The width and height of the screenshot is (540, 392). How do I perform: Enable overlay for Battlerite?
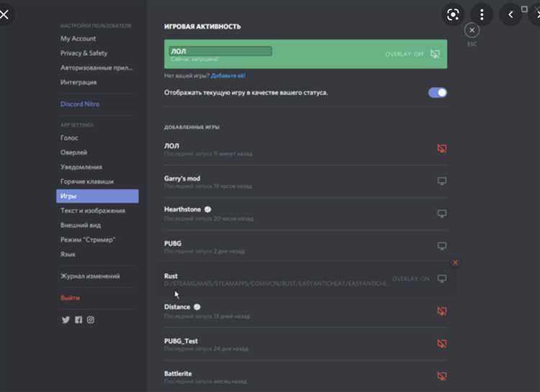tap(442, 376)
